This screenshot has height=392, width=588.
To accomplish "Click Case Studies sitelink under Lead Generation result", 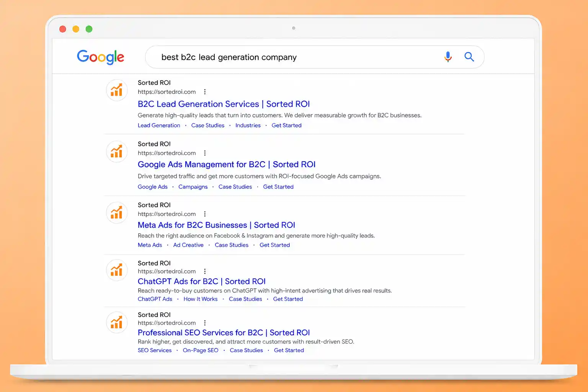I will 208,126.
